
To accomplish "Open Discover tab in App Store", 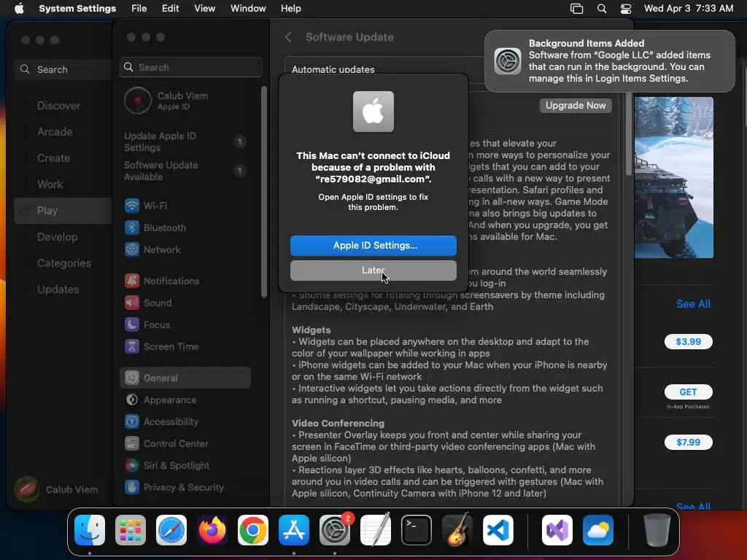I will tap(63, 106).
